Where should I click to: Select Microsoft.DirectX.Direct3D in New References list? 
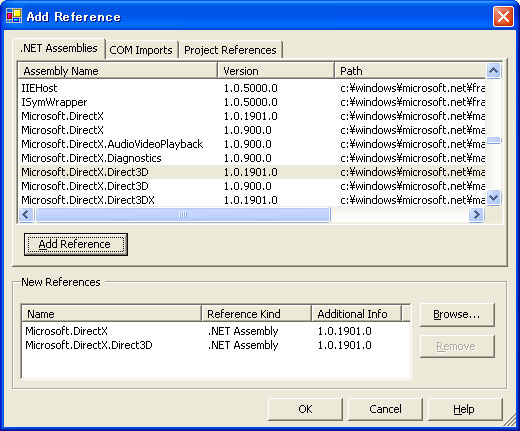[x=216, y=345]
